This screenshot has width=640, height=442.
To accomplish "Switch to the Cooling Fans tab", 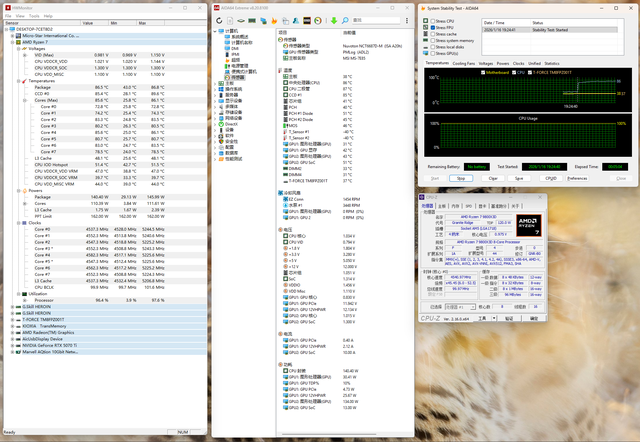I will pos(465,62).
